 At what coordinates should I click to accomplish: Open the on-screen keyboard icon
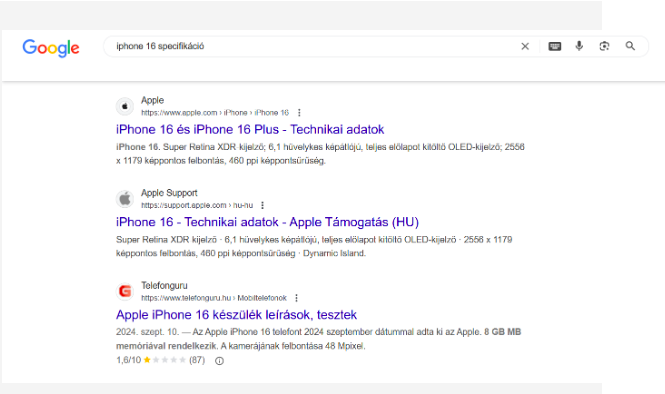pyautogui.click(x=555, y=46)
